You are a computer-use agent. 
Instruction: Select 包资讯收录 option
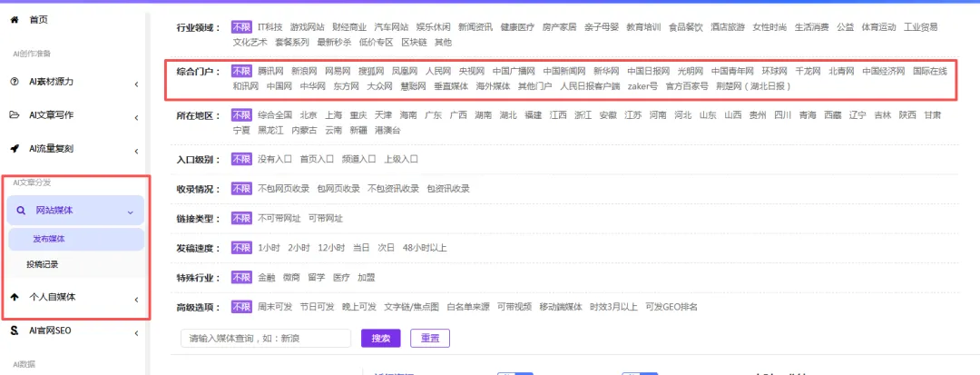(x=448, y=188)
